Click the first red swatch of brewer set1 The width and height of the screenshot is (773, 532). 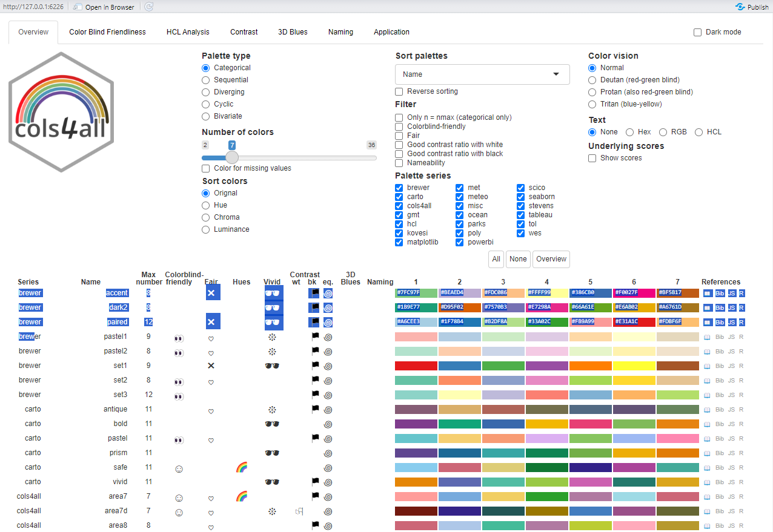(x=416, y=366)
